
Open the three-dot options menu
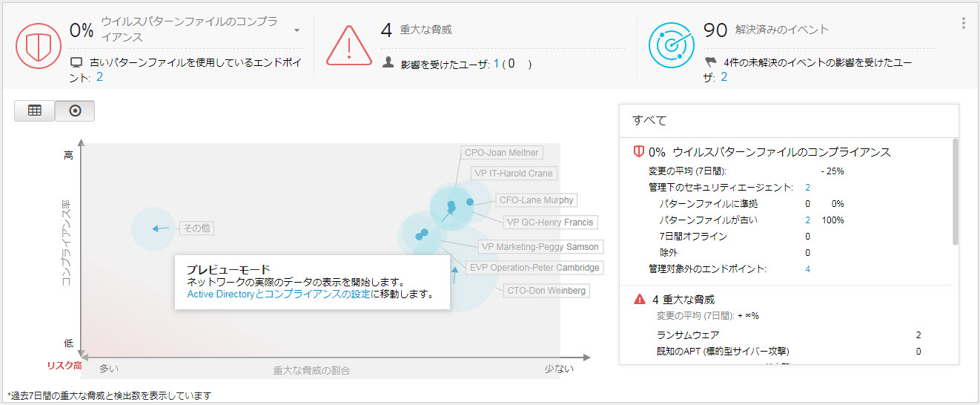coord(964,23)
